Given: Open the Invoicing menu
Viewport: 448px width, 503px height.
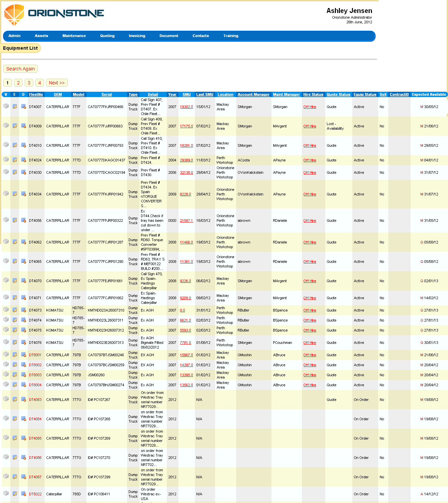Looking at the screenshot, I should click(x=137, y=36).
